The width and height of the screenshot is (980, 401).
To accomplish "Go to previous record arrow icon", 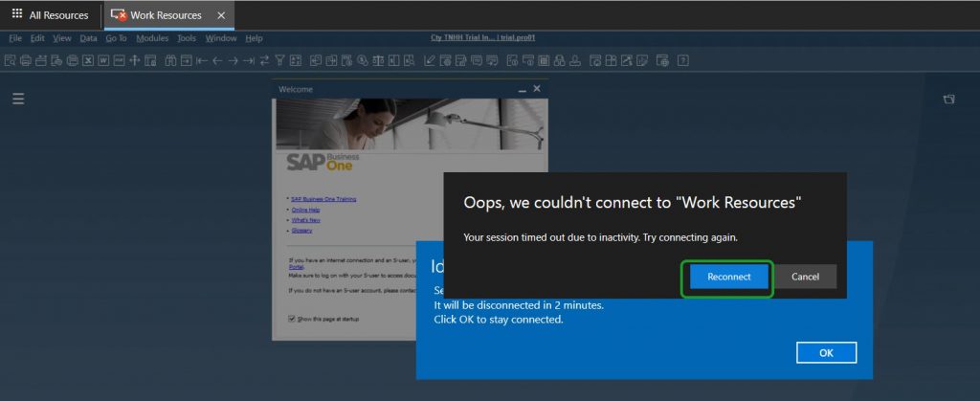I will tap(217, 60).
